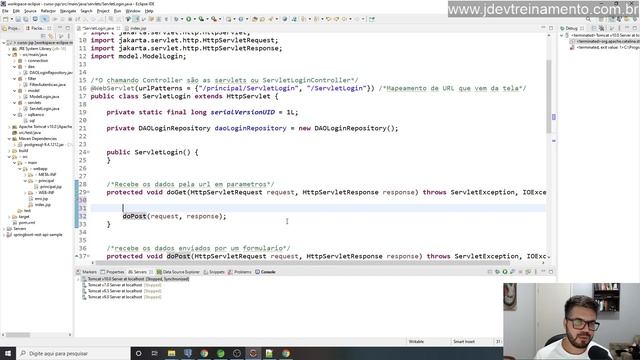Switch to index.jsp editor tab
The width and height of the screenshot is (640, 360).
point(138,28)
